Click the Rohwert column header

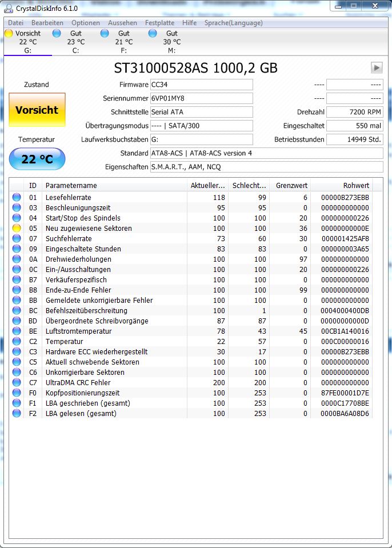[341, 186]
